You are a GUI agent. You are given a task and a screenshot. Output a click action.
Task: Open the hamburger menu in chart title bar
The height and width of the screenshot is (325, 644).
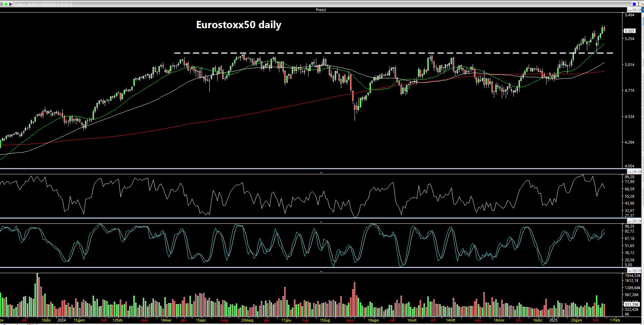coord(1,4)
